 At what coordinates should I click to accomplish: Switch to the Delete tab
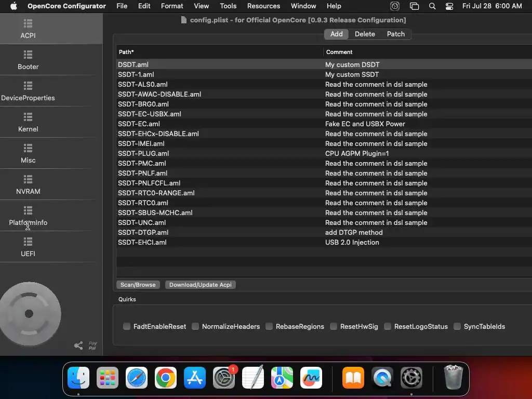[365, 34]
